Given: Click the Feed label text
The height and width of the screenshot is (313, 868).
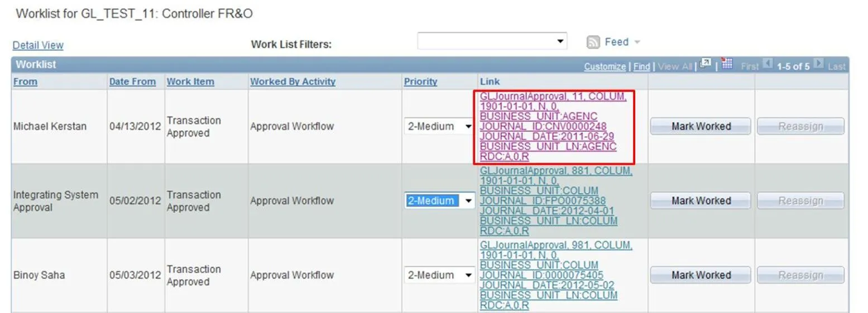Looking at the screenshot, I should click(x=616, y=42).
